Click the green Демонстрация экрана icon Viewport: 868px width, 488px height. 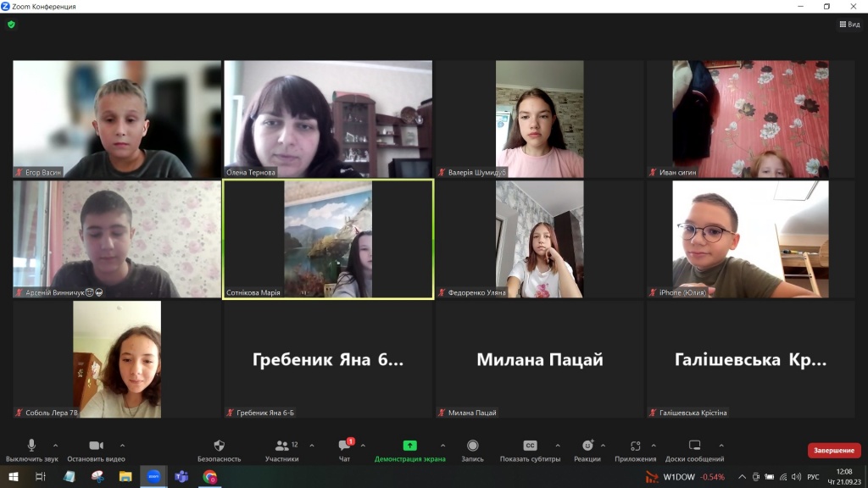(x=409, y=446)
